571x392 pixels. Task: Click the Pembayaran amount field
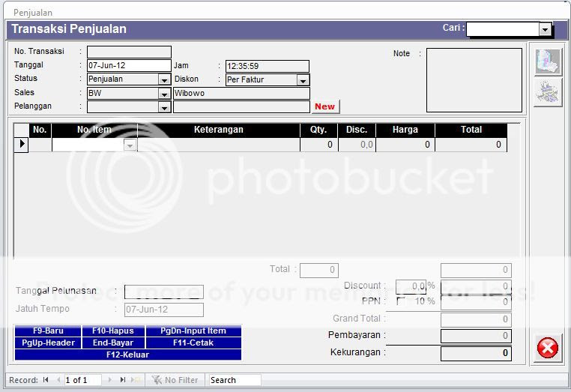coord(476,336)
